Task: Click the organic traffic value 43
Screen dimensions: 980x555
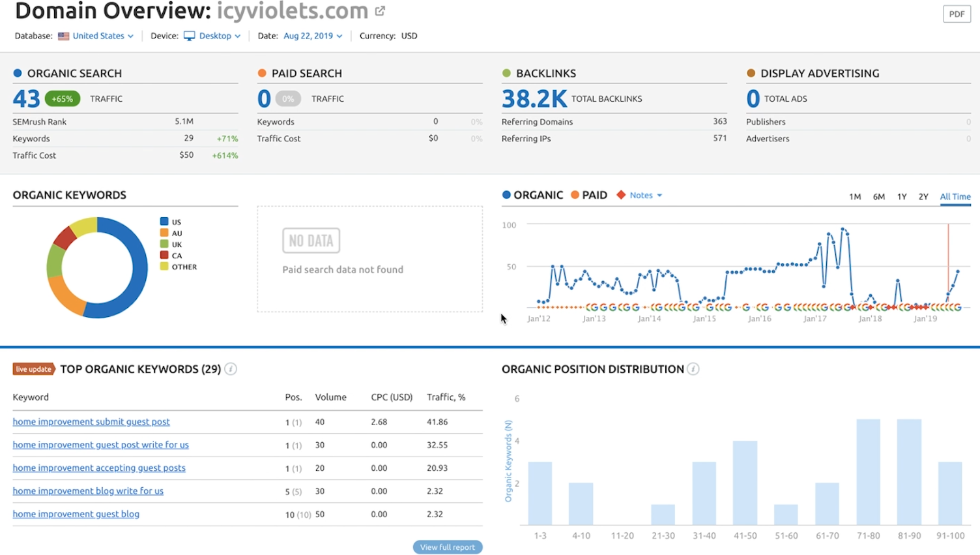Action: (x=26, y=98)
